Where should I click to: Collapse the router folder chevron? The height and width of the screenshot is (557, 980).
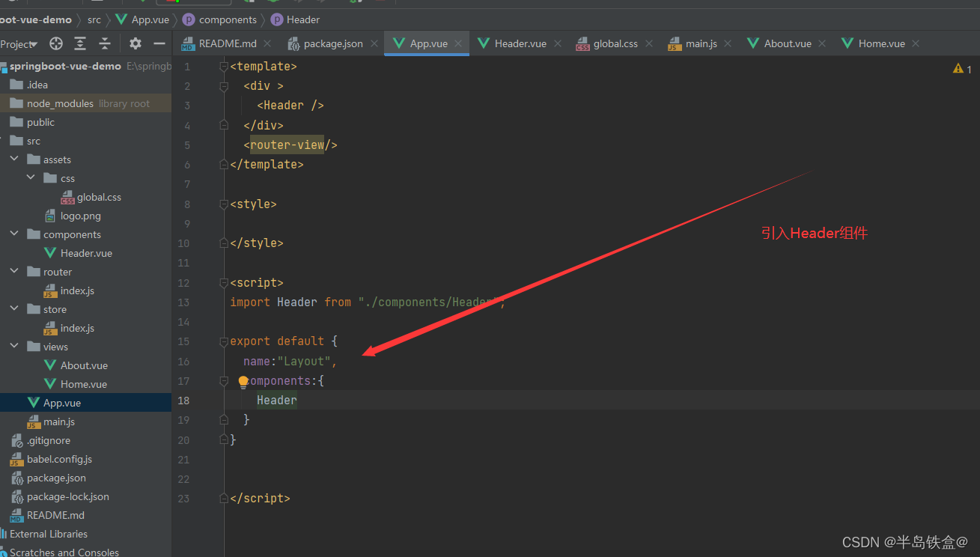click(x=14, y=272)
